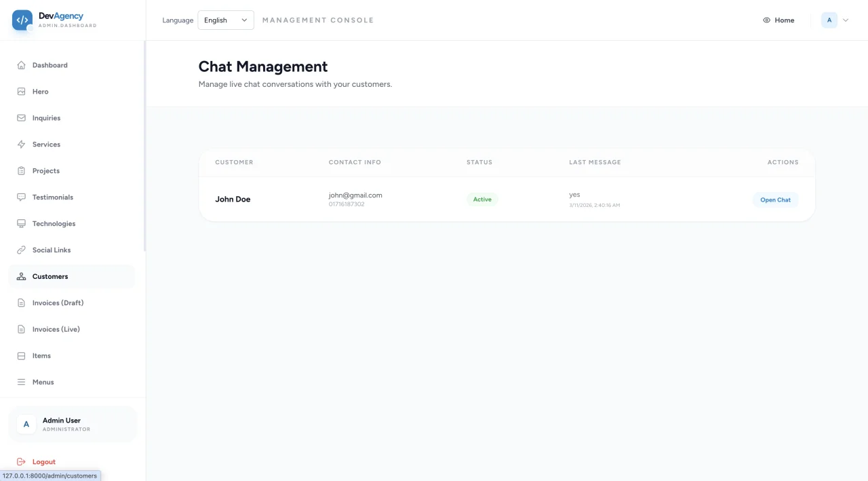Select Projects in the sidebar
Viewport: 868px width, 481px height.
72,171
